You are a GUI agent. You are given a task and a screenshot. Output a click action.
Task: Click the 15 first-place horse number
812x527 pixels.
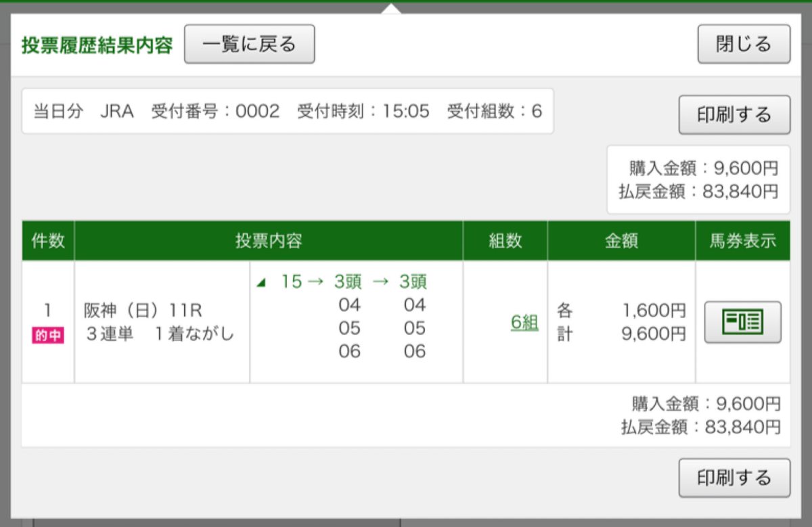[x=291, y=282]
